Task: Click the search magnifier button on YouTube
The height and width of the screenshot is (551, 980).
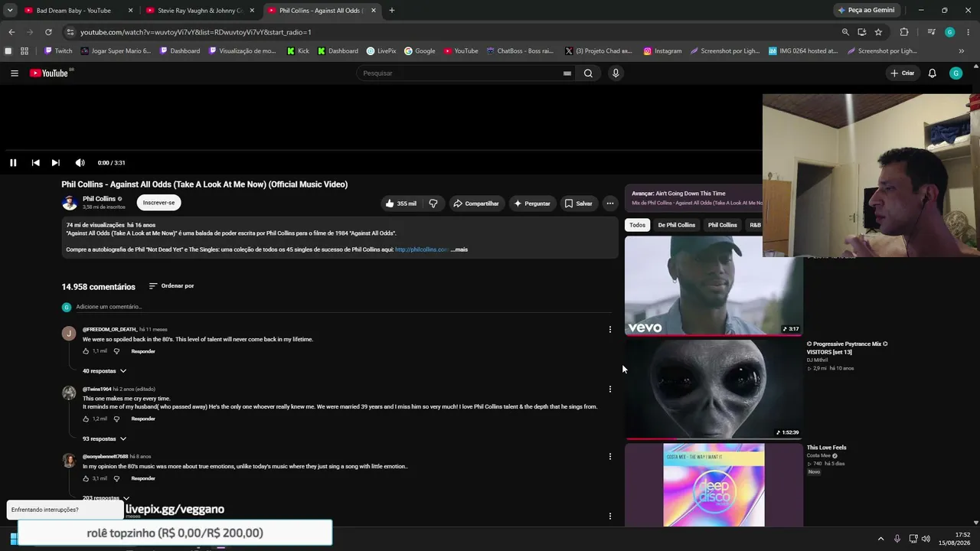Action: click(x=588, y=73)
